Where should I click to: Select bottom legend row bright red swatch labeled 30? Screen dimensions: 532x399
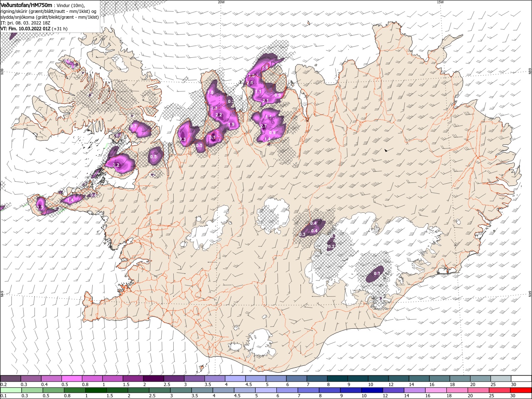coord(521,390)
